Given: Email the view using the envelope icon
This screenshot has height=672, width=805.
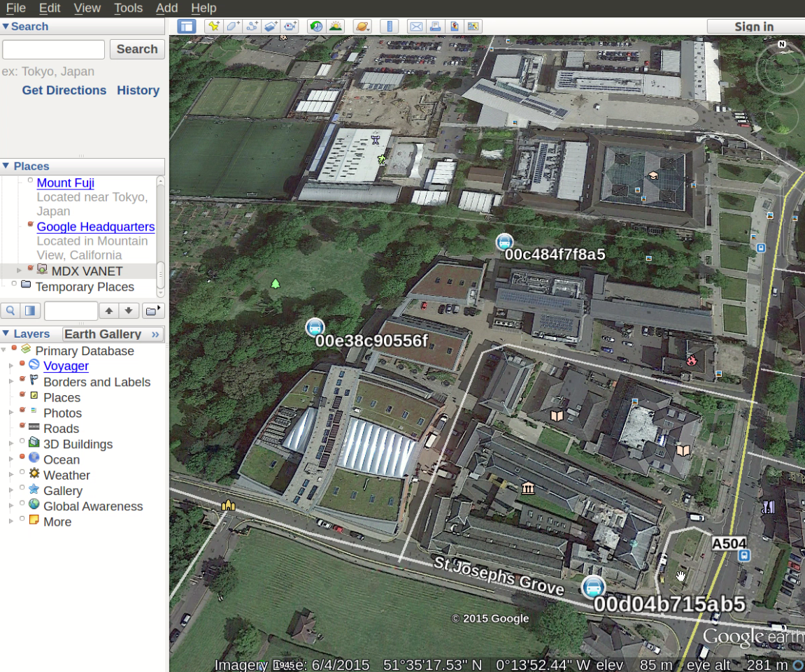Looking at the screenshot, I should point(416,26).
